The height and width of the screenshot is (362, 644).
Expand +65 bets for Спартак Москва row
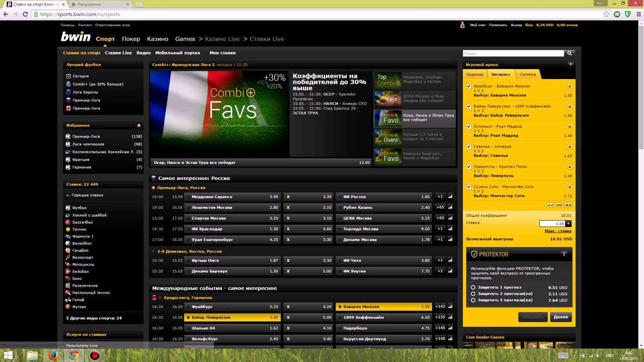tap(440, 218)
